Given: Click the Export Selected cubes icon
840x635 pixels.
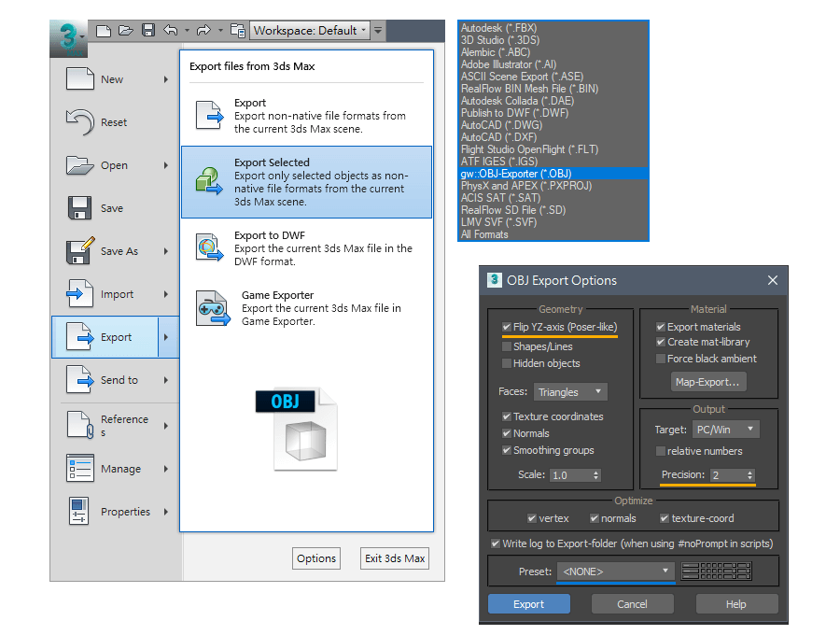Looking at the screenshot, I should 209,180.
